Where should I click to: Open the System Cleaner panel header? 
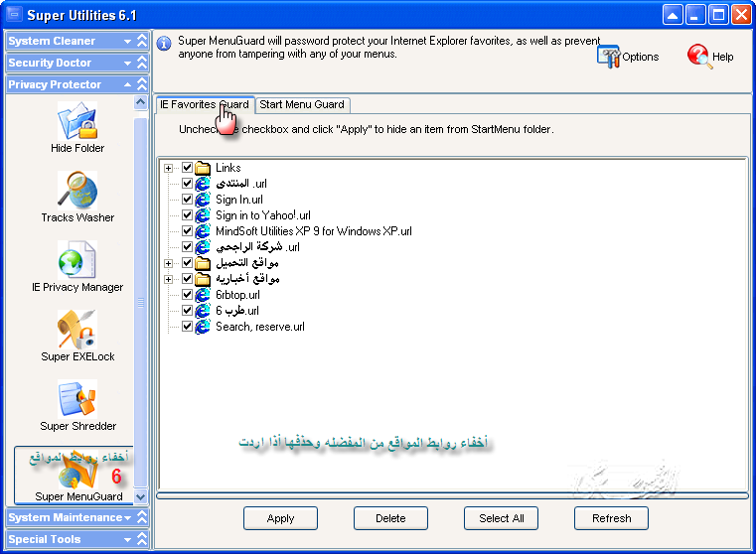pyautogui.click(x=77, y=41)
